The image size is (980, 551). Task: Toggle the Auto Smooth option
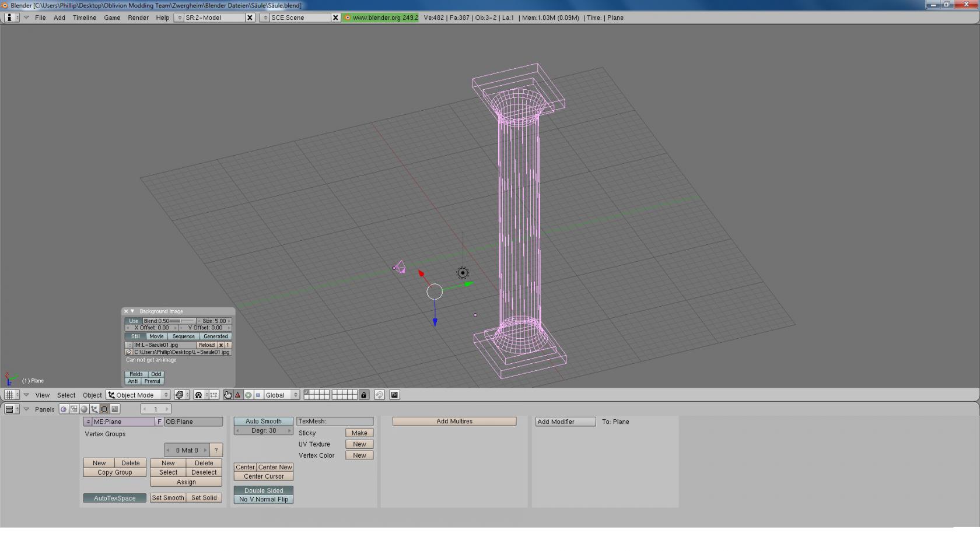coord(263,422)
